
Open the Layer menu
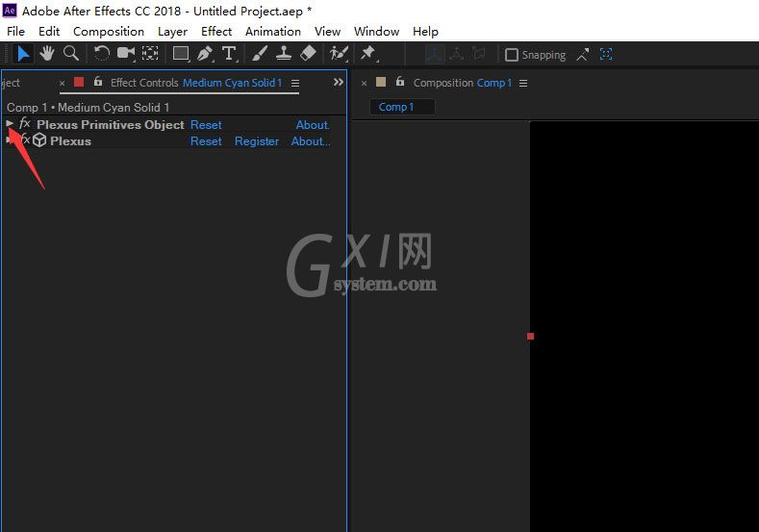pos(172,32)
